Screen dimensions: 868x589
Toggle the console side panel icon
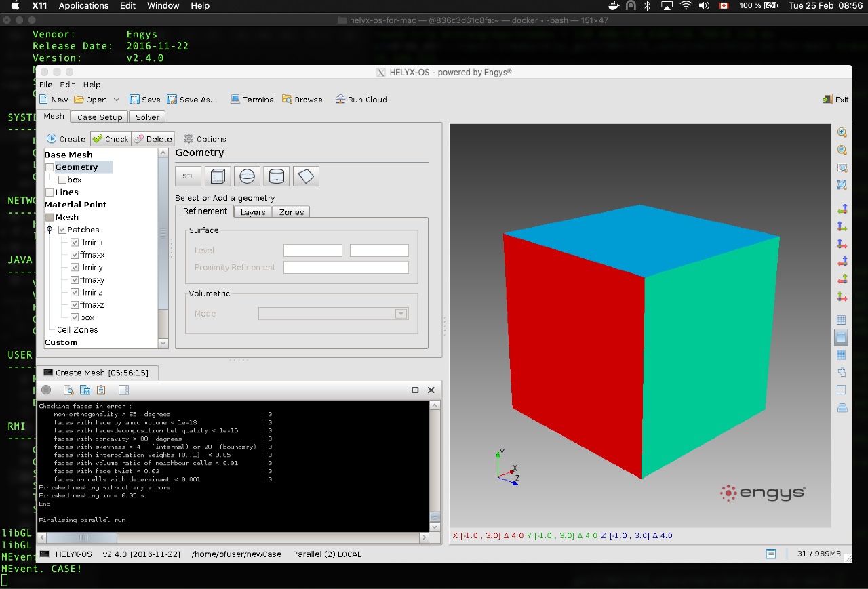click(x=123, y=390)
